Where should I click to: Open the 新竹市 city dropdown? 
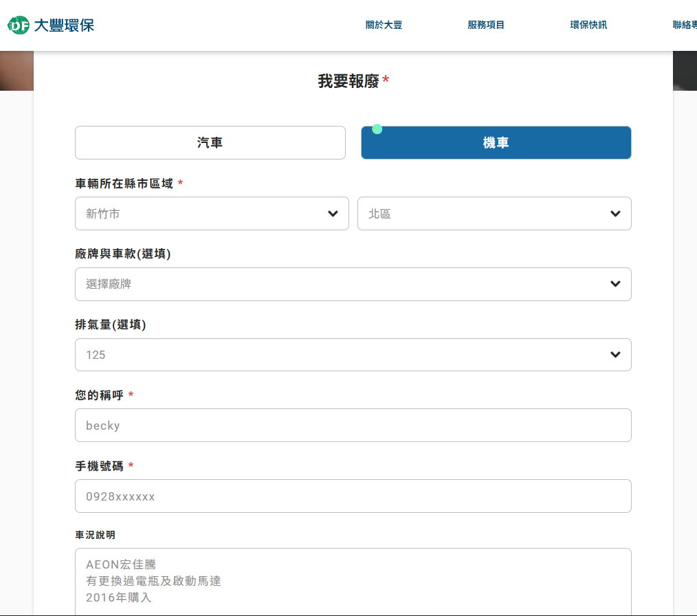206,214
